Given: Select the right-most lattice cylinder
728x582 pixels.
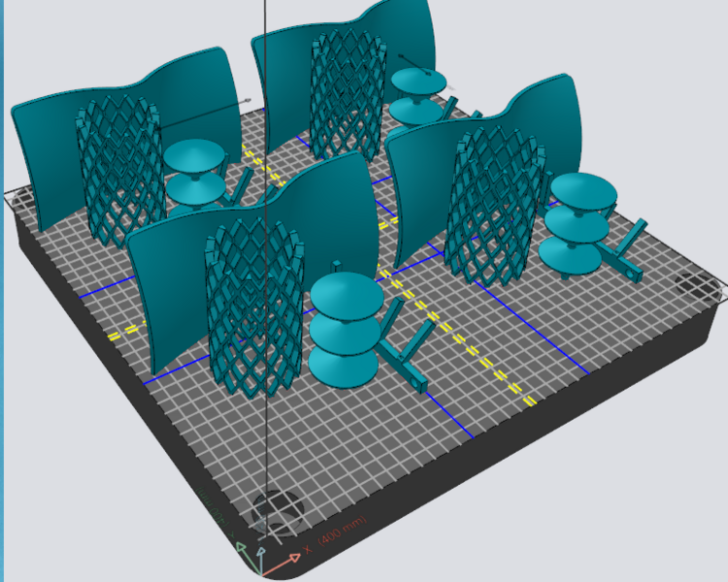Looking at the screenshot, I should click(x=495, y=208).
